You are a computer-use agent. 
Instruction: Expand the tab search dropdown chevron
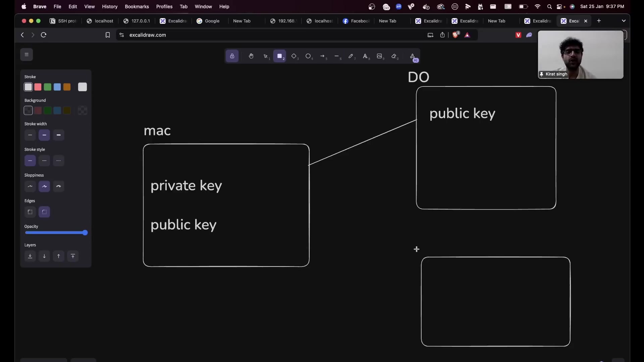pos(624,21)
